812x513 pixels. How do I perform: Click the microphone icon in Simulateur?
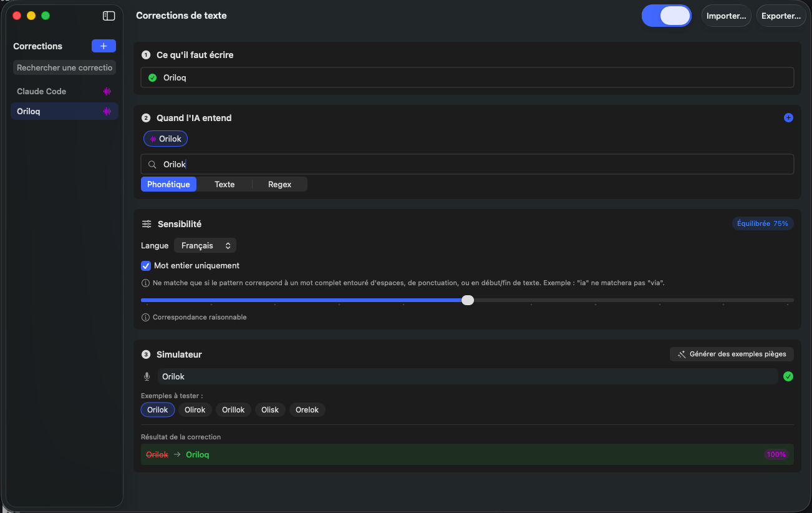[x=147, y=376]
